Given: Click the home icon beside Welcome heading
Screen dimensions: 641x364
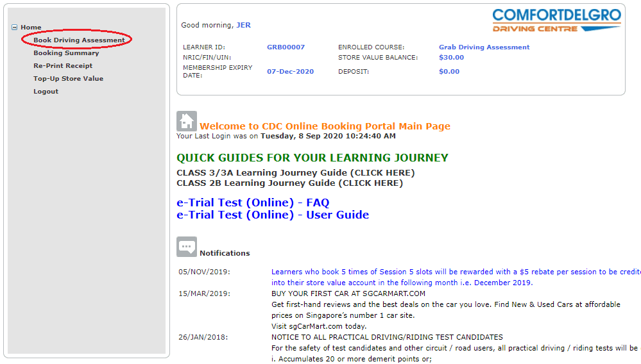Looking at the screenshot, I should tap(187, 121).
